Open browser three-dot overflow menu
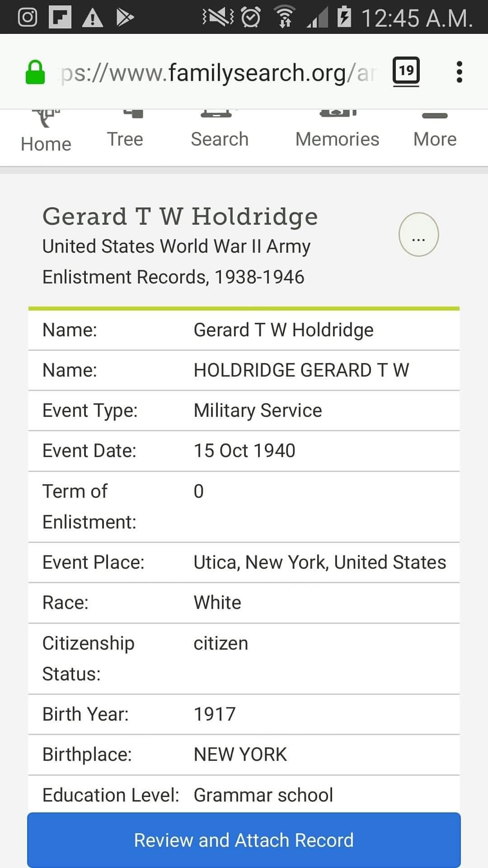The image size is (488, 868). tap(459, 72)
